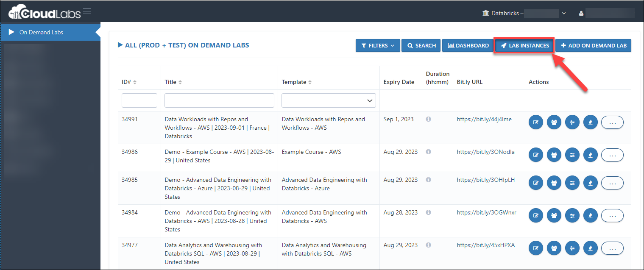This screenshot has width=644, height=270.
Task: Click the flame icon for lab 34985
Action: pyautogui.click(x=591, y=183)
